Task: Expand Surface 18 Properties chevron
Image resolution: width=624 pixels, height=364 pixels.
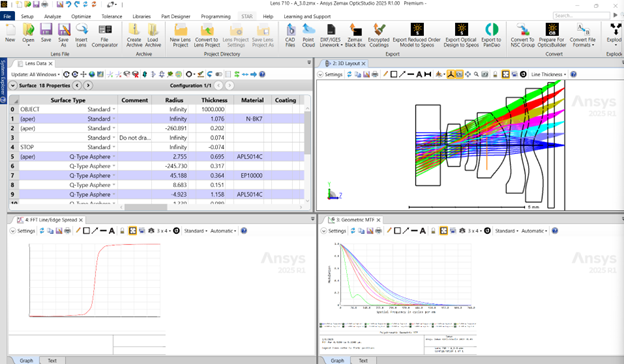Action: click(13, 86)
